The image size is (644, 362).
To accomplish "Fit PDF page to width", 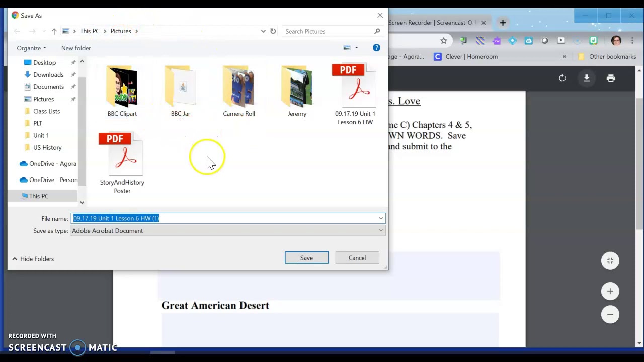I will [610, 261].
